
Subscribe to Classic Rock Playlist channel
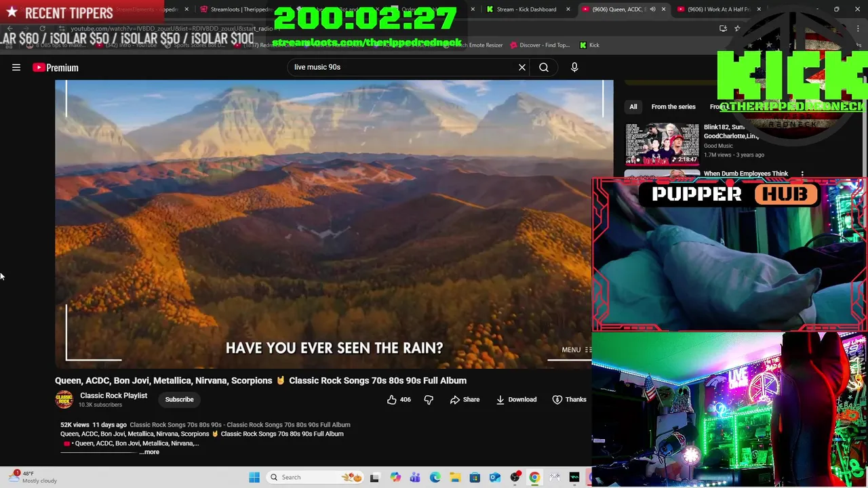click(179, 399)
